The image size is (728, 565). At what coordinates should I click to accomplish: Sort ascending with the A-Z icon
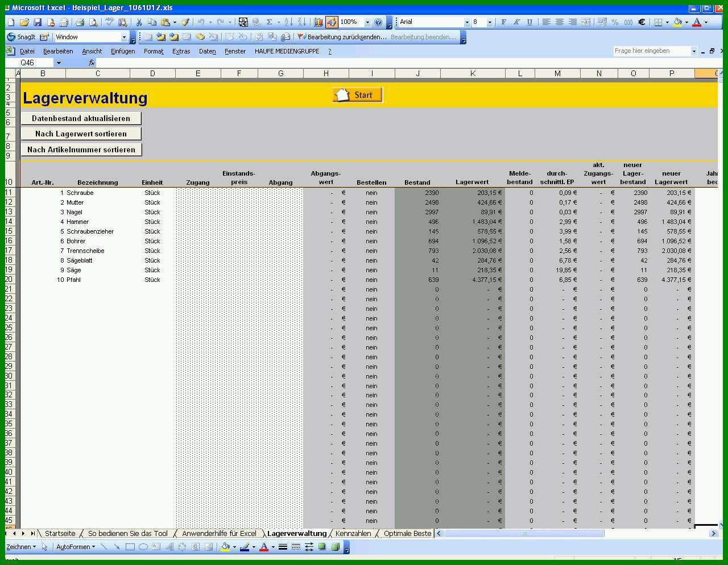coord(288,22)
